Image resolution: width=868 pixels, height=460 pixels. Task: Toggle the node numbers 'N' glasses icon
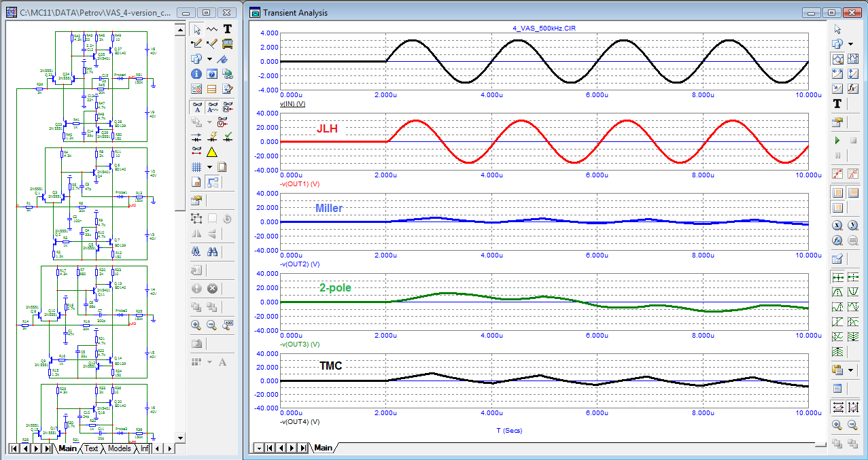point(227,107)
